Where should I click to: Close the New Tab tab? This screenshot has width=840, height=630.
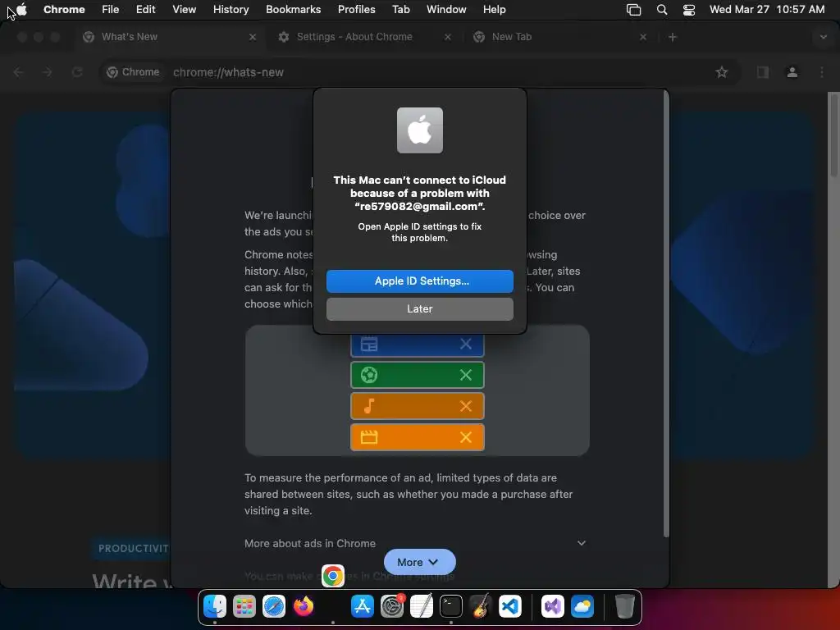point(643,37)
